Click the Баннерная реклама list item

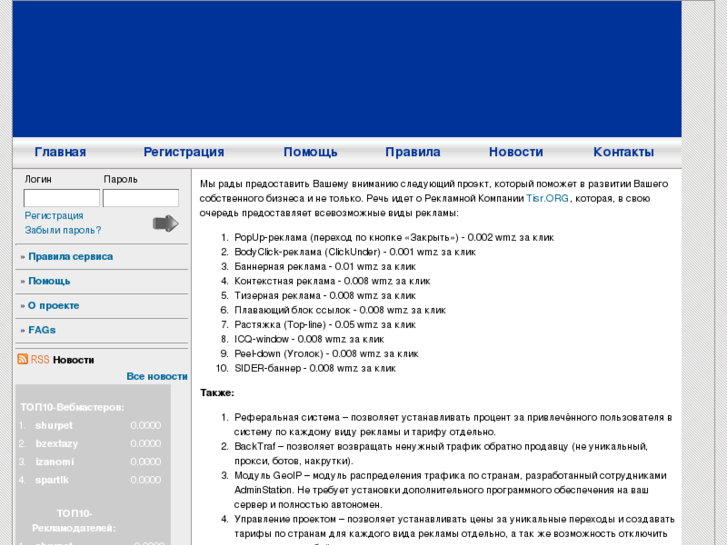[325, 266]
